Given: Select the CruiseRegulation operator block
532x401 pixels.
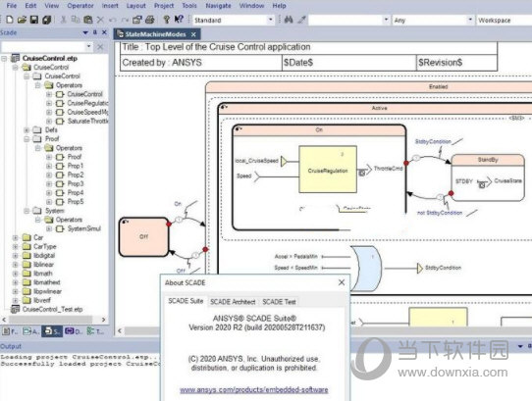Looking at the screenshot, I should click(328, 170).
